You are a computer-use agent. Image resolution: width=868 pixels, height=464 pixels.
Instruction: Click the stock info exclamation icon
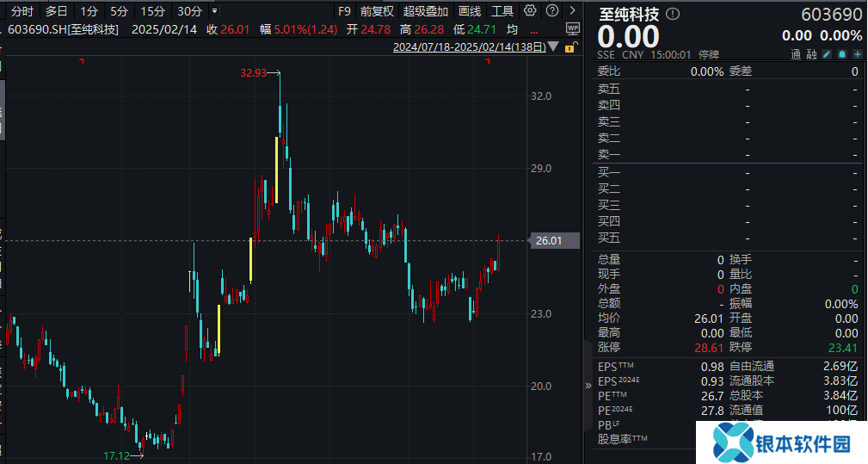(673, 14)
